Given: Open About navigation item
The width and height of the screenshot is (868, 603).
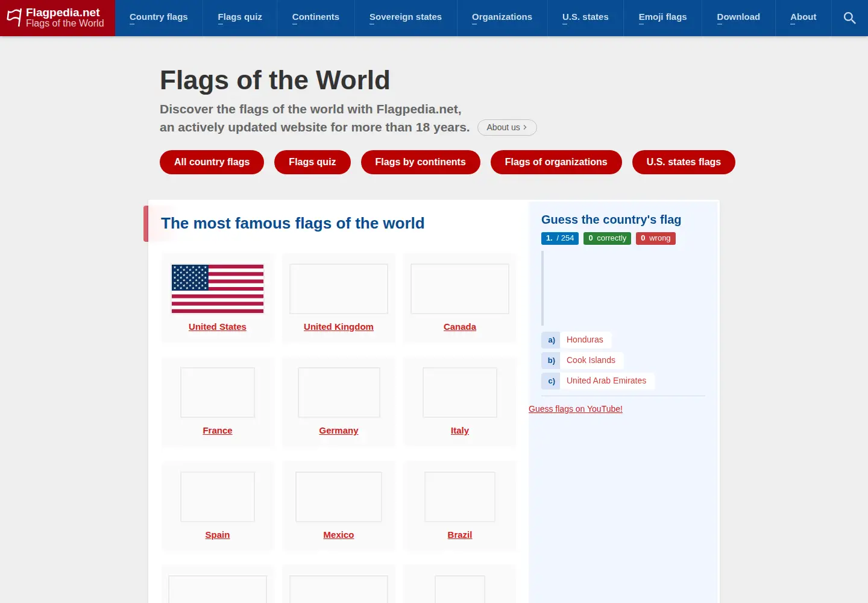Looking at the screenshot, I should pyautogui.click(x=804, y=17).
